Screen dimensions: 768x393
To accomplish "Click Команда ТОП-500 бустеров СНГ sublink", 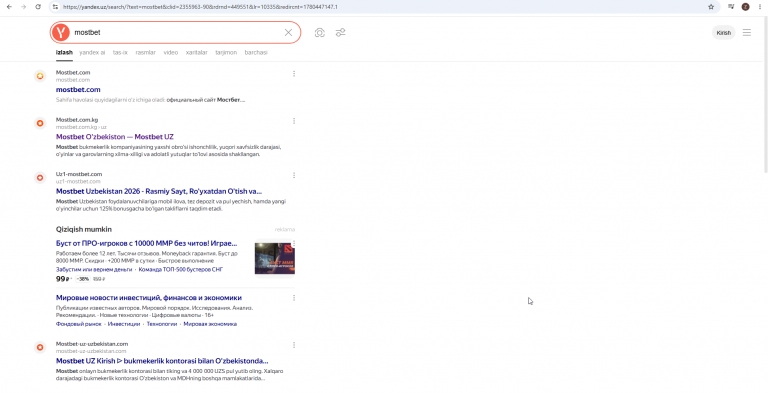I will tap(181, 270).
